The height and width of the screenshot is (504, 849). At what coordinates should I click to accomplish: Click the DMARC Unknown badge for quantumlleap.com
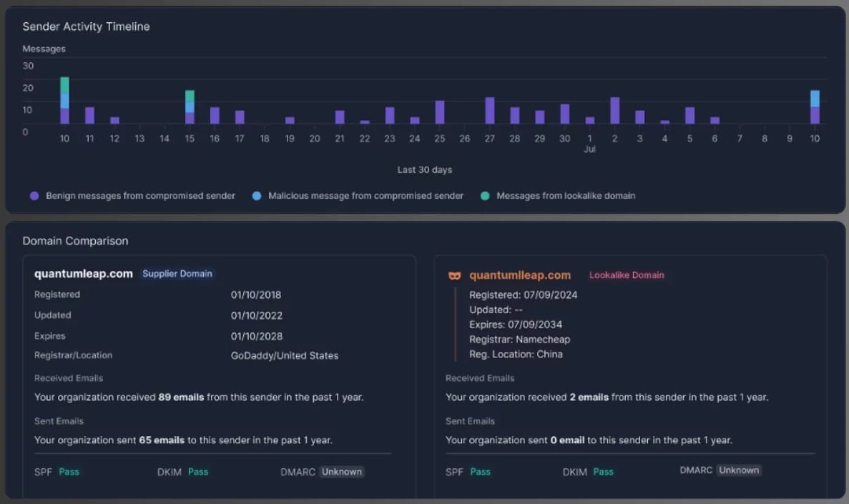tap(739, 470)
